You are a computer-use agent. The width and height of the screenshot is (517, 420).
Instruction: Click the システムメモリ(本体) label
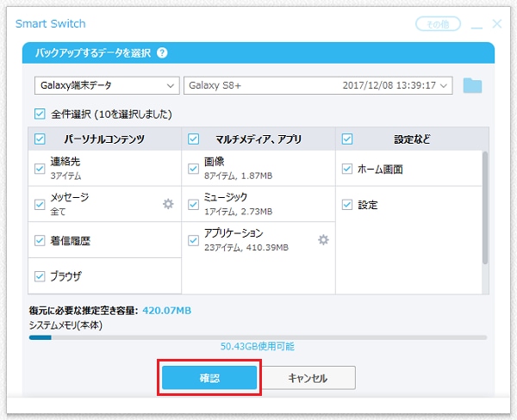click(x=65, y=325)
